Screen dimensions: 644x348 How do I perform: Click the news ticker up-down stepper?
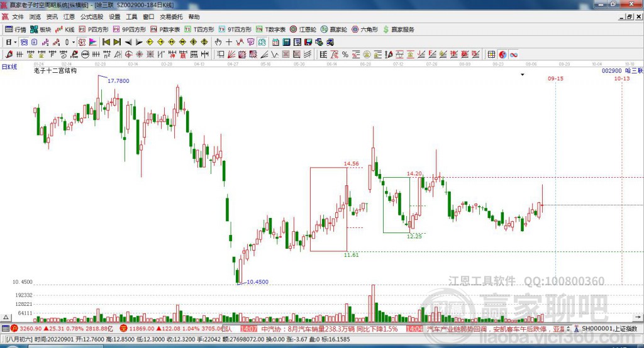click(x=569, y=329)
